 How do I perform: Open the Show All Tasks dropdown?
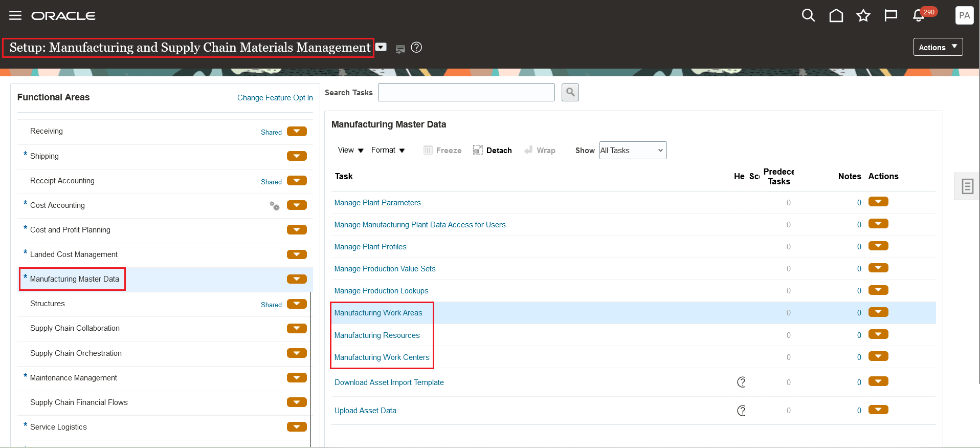point(633,150)
